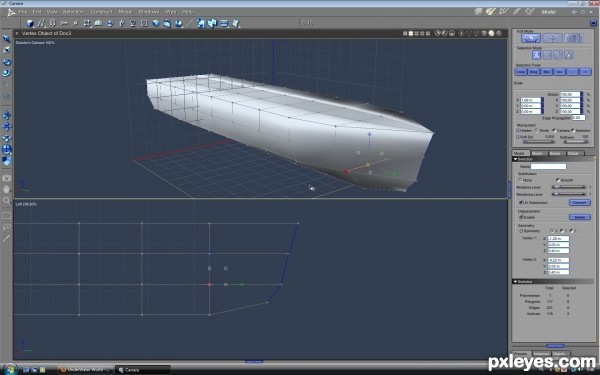Open the Selection menu
Image resolution: width=600 pixels, height=375 pixels.
click(x=73, y=12)
